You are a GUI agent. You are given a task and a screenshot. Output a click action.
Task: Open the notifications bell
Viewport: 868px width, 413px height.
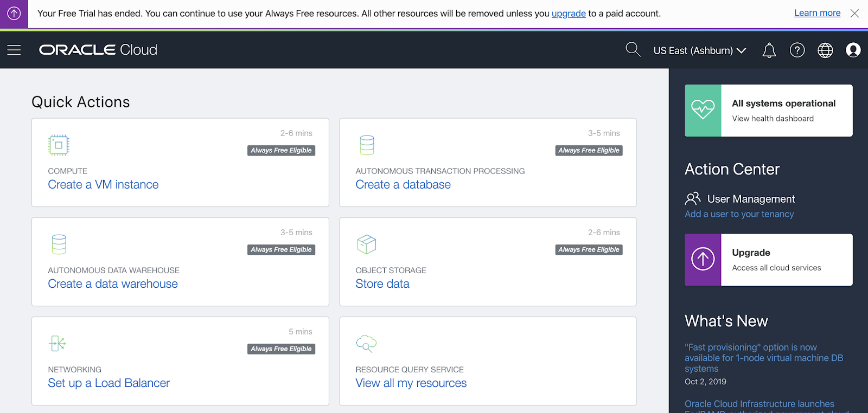click(x=769, y=50)
